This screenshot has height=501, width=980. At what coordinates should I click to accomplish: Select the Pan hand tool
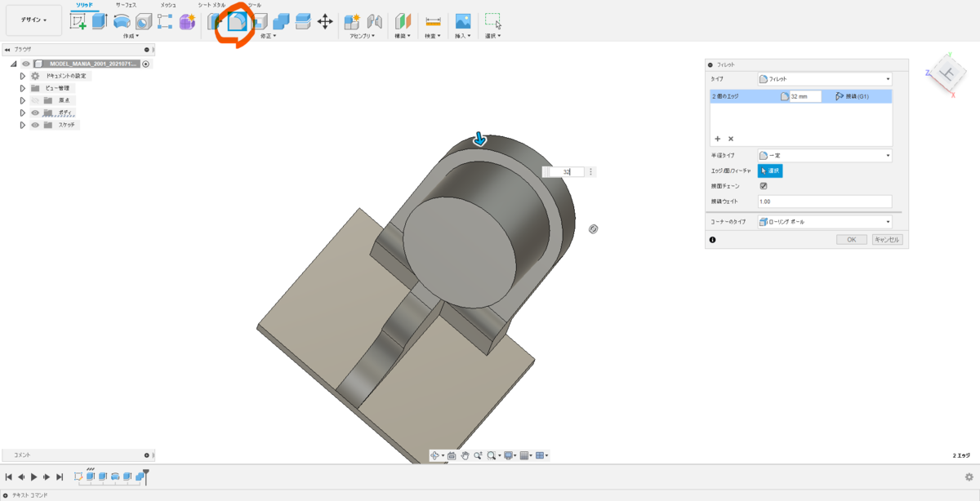pos(465,455)
